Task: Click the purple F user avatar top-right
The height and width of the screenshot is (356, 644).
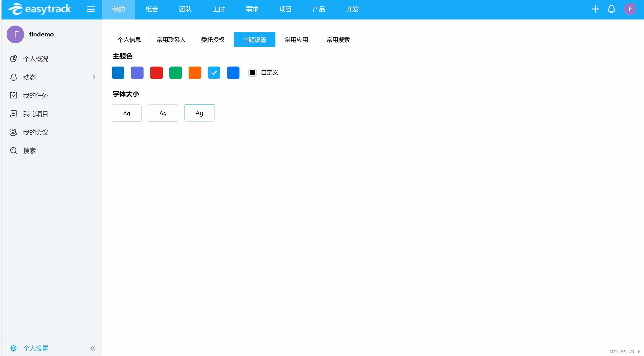Action: 630,9
